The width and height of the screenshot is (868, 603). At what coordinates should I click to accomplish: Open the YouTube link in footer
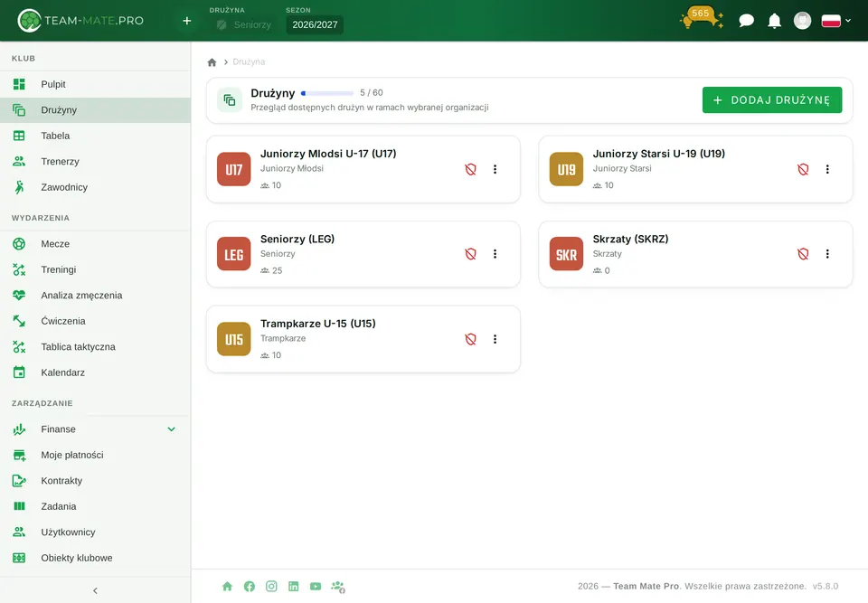tap(316, 587)
